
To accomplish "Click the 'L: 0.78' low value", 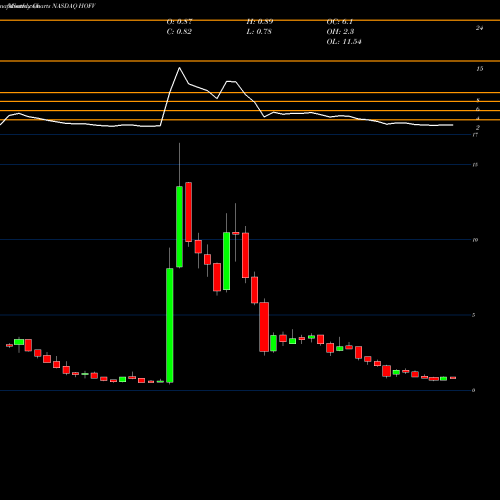I will point(259,32).
